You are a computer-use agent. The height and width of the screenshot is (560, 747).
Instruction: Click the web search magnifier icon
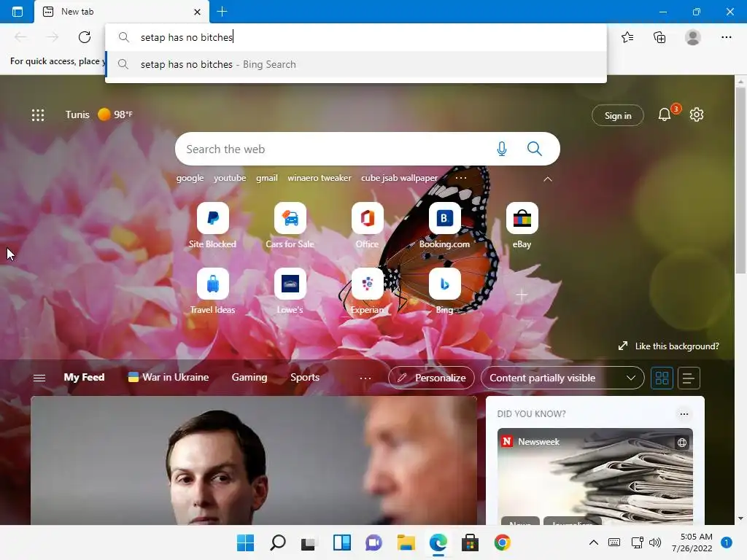coord(535,149)
